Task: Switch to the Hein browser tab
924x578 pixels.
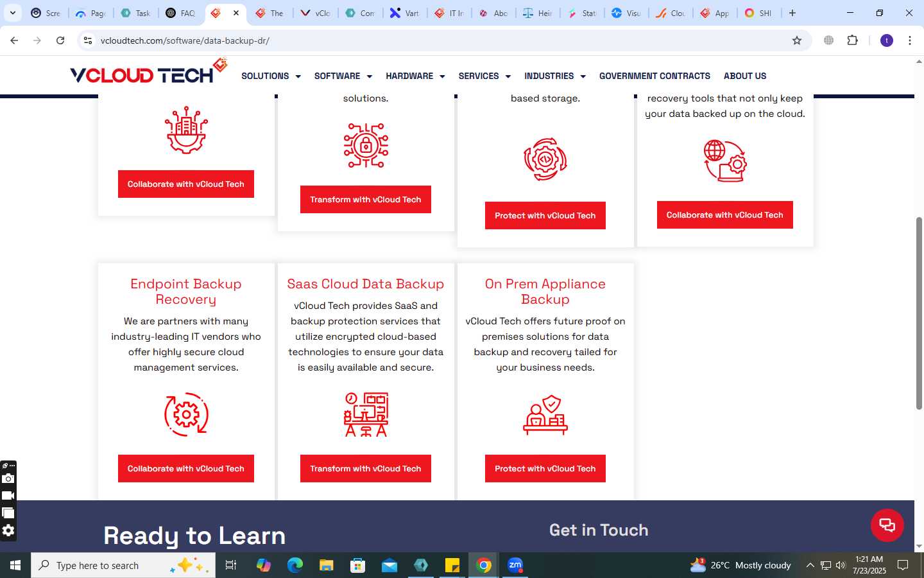Action: (x=538, y=13)
